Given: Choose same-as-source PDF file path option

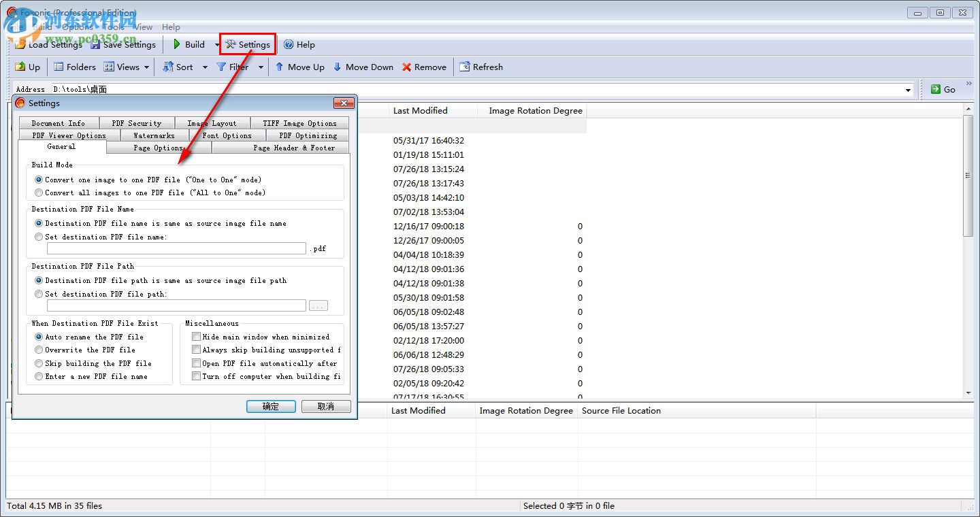Looking at the screenshot, I should click(x=39, y=280).
